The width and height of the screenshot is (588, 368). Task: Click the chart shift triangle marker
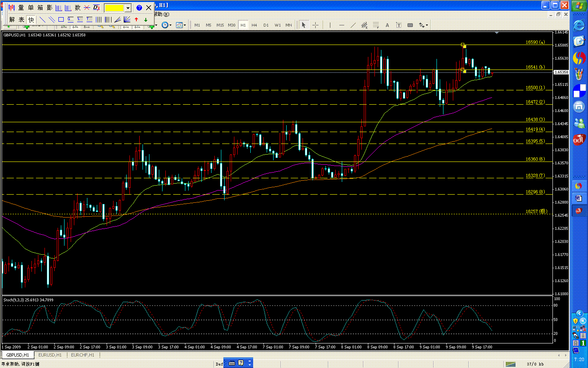pyautogui.click(x=497, y=33)
